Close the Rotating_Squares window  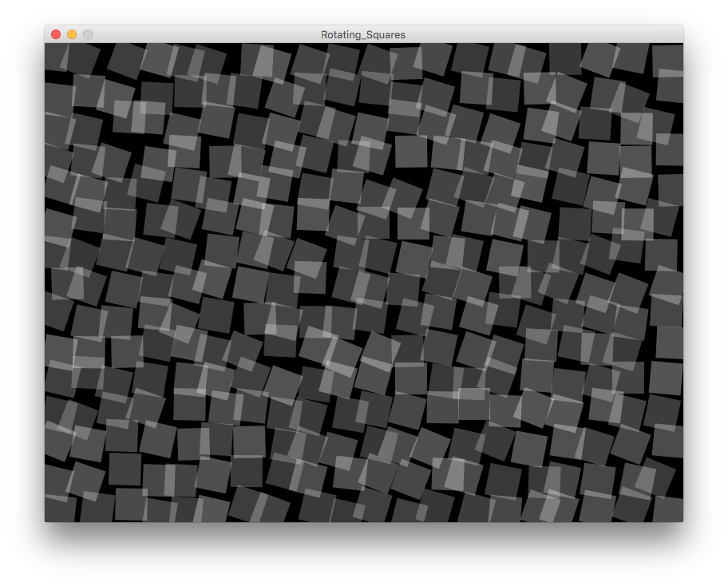click(x=56, y=34)
